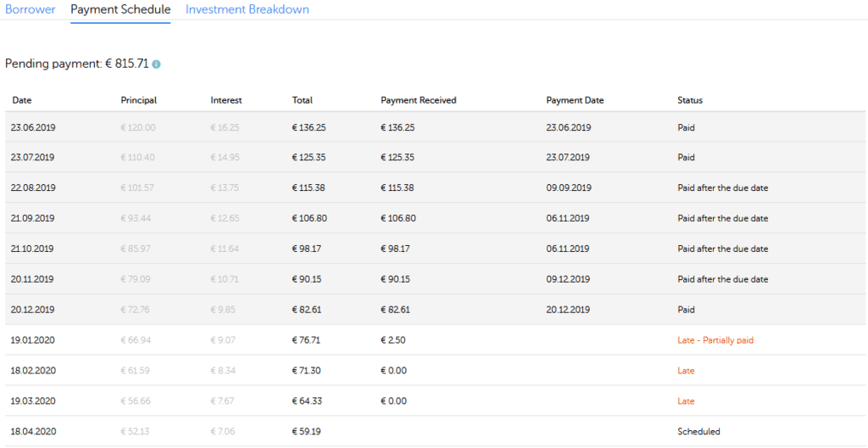Viewport: 868px width, 448px height.
Task: Open the Borrower tab
Action: coord(30,9)
